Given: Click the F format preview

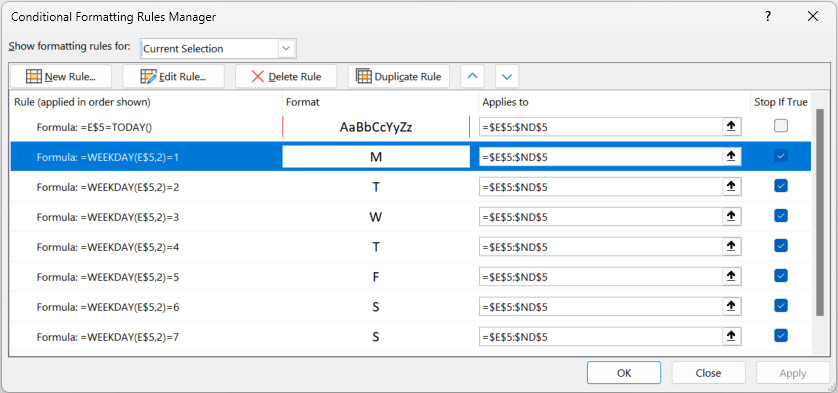Looking at the screenshot, I should click(x=376, y=277).
